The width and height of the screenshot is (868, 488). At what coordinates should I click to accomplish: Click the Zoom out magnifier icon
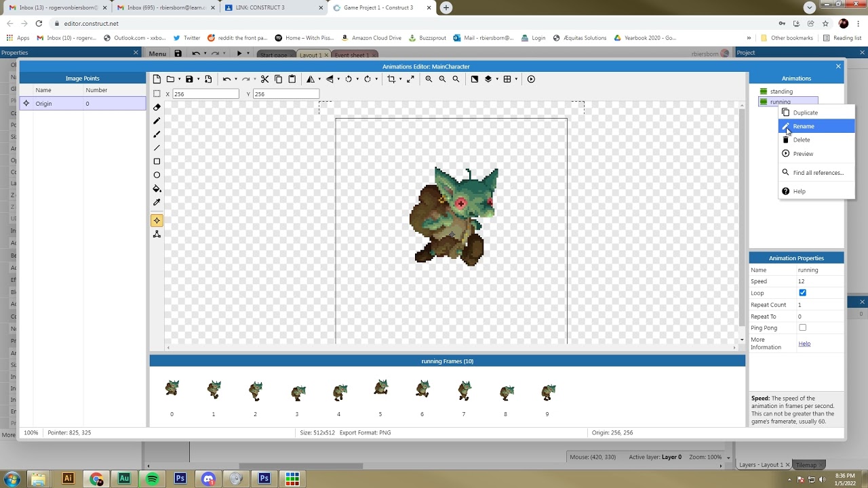tap(442, 79)
